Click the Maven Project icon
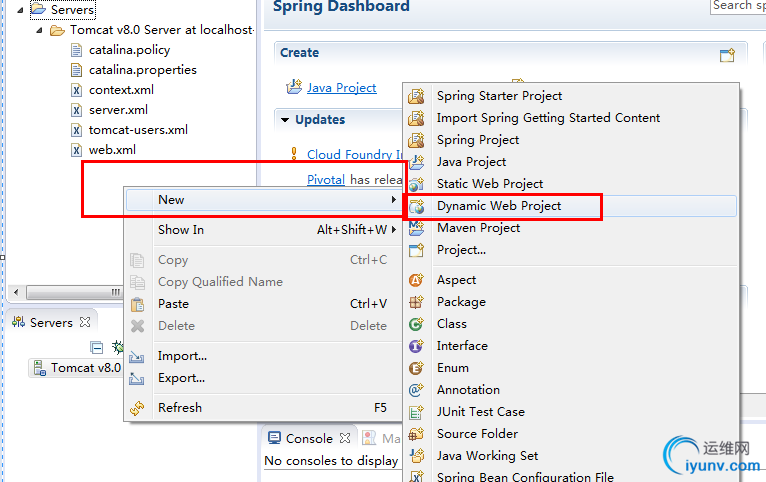The image size is (766, 482). coord(416,228)
